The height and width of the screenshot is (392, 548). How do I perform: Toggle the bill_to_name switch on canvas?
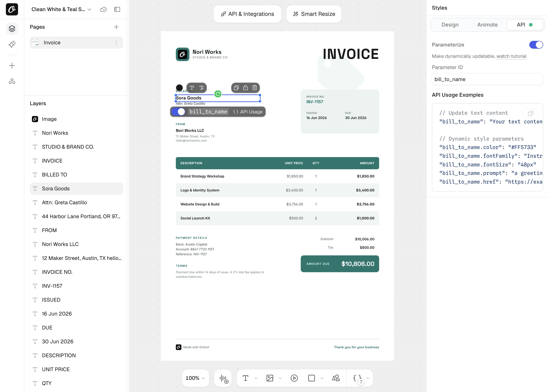point(178,112)
